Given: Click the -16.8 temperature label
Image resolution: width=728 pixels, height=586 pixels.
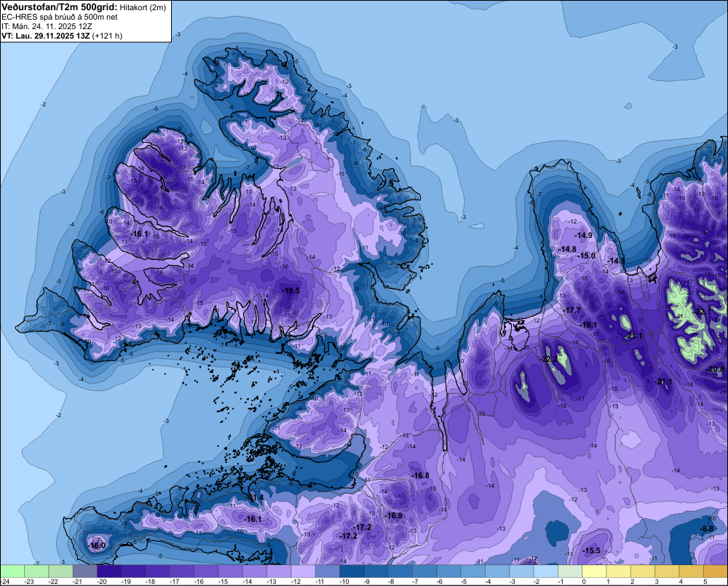Looking at the screenshot, I should pos(421,475).
